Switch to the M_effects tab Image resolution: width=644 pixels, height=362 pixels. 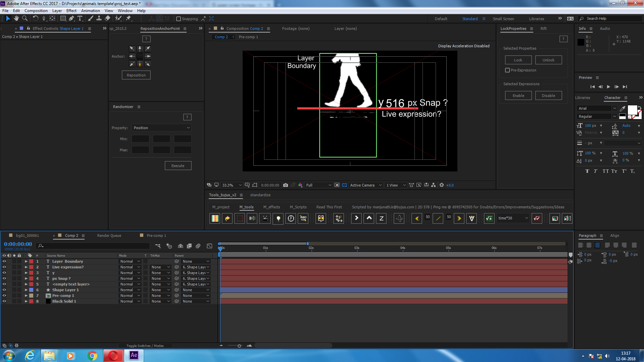click(x=271, y=207)
